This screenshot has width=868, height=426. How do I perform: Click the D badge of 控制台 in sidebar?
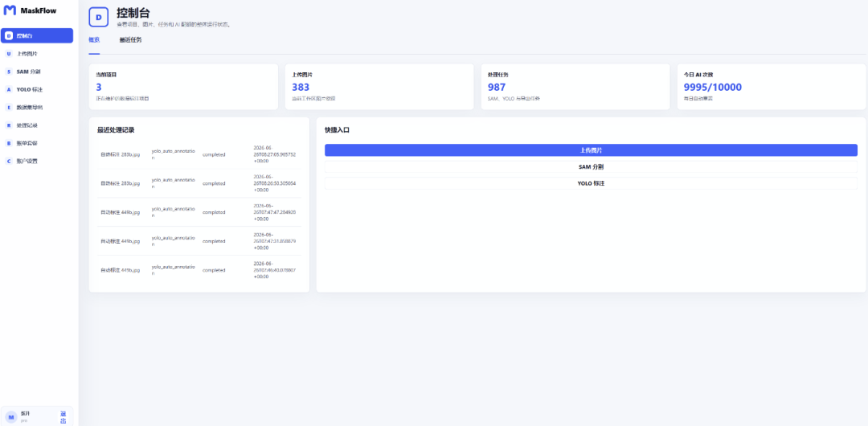8,35
